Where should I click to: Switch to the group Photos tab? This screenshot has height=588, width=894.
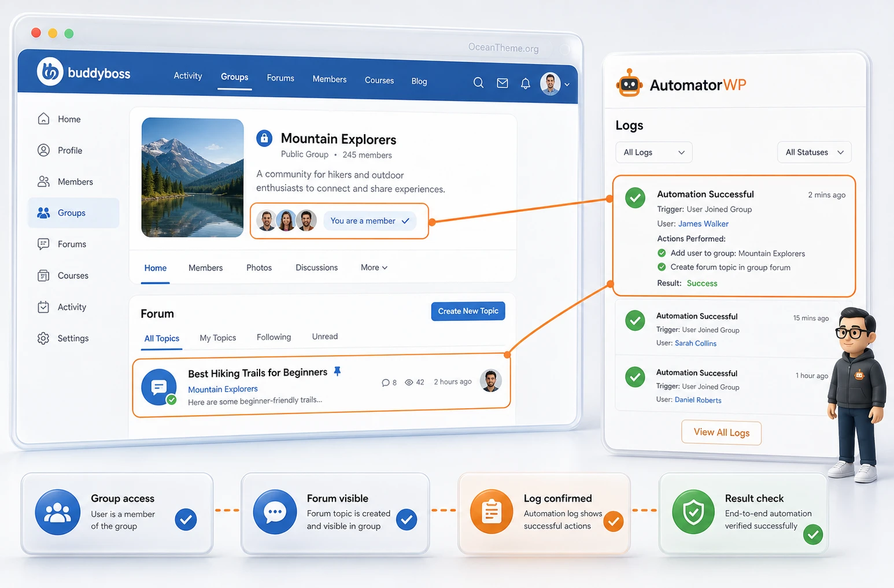click(x=259, y=268)
